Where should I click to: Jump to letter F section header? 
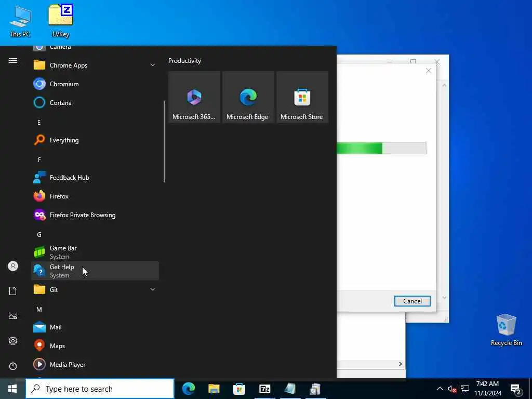coord(39,159)
